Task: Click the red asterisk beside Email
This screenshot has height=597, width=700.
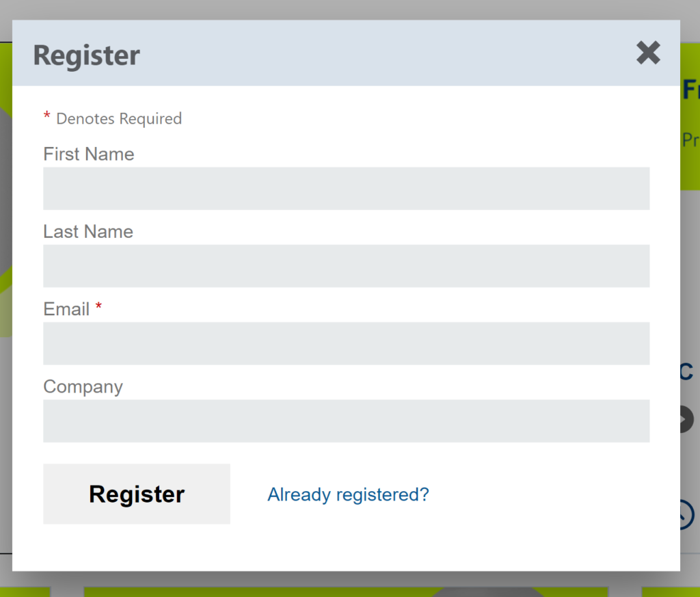Action: (x=98, y=308)
